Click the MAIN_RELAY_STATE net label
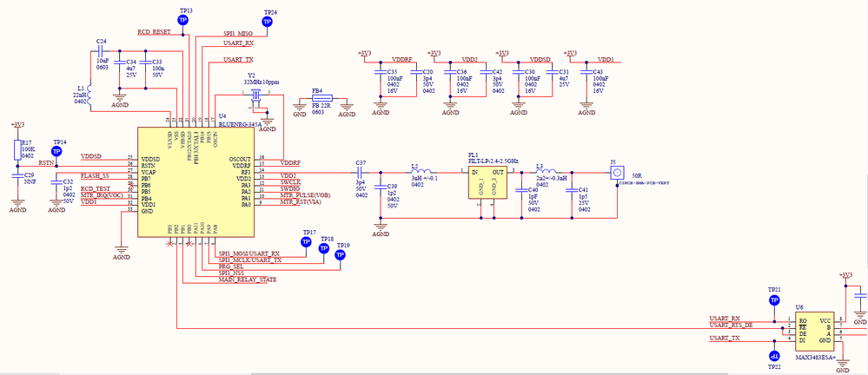 tap(247, 280)
